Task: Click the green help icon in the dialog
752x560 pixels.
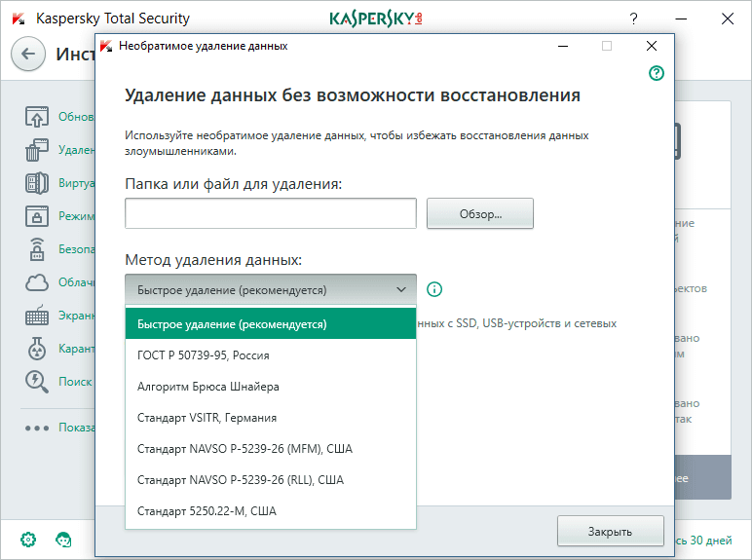Action: 657,73
